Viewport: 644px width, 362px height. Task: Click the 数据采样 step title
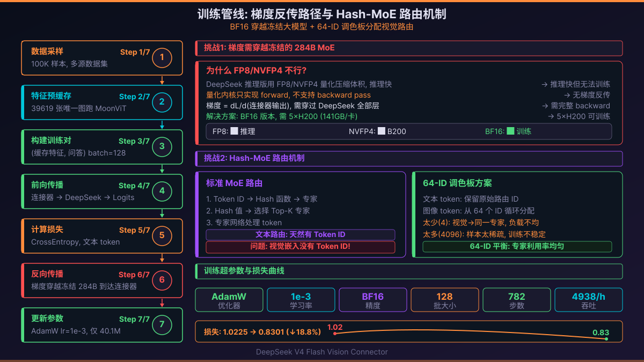(47, 51)
